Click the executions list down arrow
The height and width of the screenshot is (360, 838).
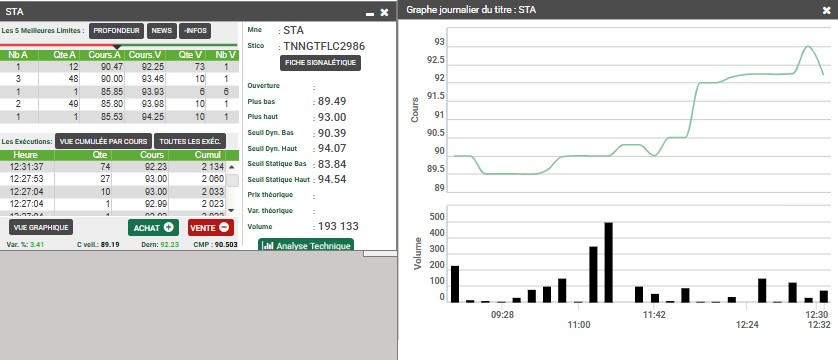(x=231, y=210)
